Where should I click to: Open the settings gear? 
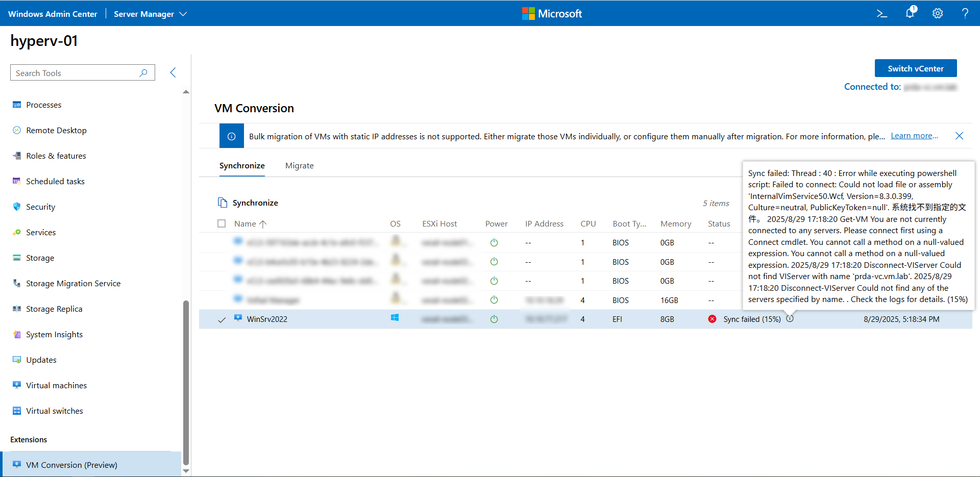[x=938, y=14]
